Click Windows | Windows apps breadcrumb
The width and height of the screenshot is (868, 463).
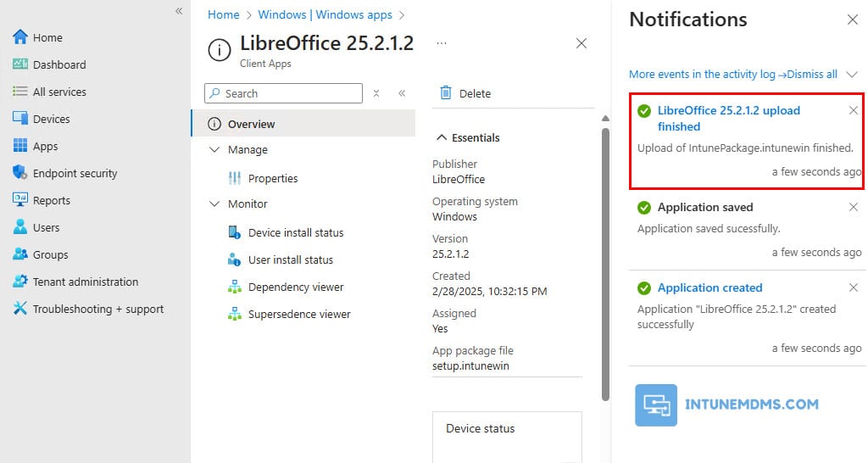pos(325,14)
